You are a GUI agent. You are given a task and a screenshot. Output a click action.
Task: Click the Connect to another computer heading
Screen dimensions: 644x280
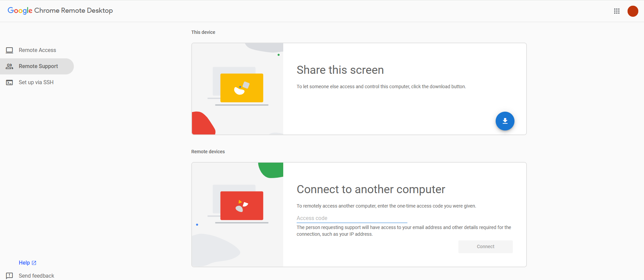pos(371,189)
